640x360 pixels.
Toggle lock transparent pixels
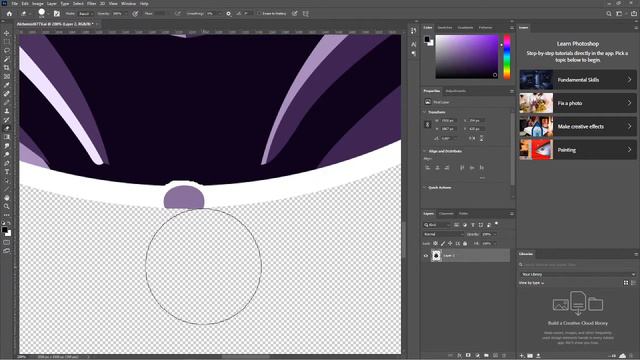coord(436,244)
